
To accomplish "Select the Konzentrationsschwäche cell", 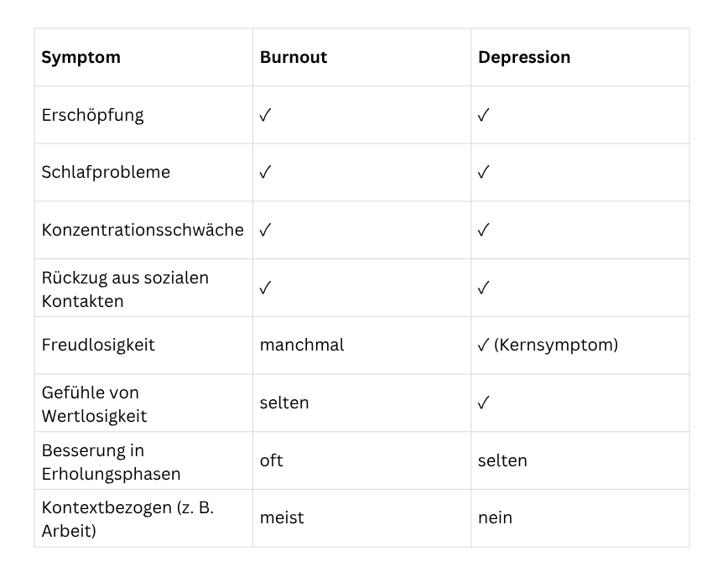I will (143, 231).
